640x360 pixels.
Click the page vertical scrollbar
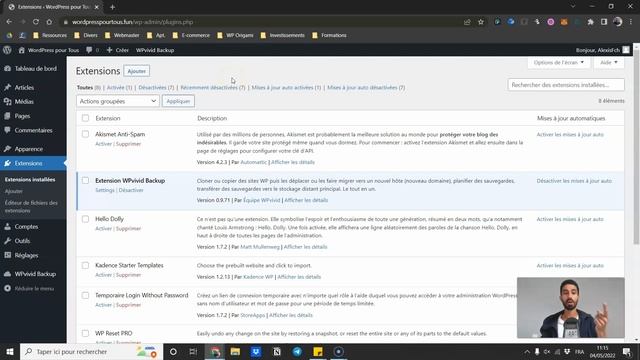[x=636, y=147]
